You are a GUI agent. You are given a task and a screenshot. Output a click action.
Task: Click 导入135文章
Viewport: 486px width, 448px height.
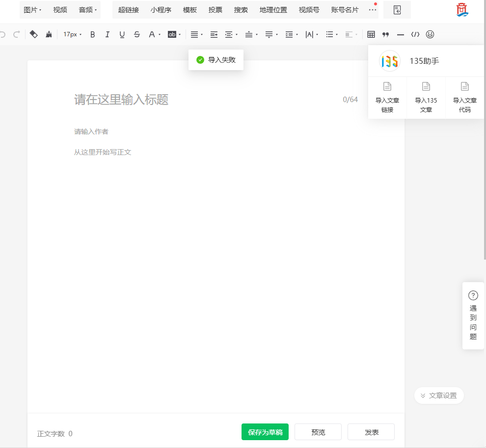click(x=426, y=98)
